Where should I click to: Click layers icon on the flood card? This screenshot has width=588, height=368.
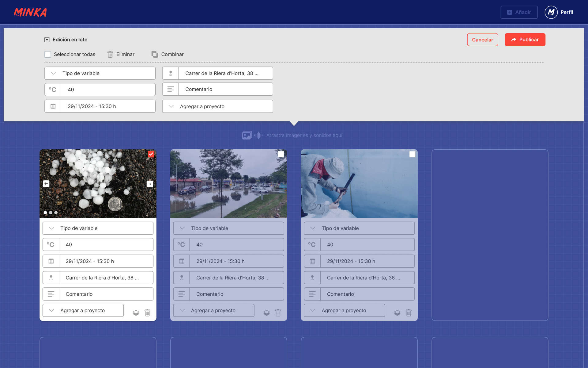point(266,313)
